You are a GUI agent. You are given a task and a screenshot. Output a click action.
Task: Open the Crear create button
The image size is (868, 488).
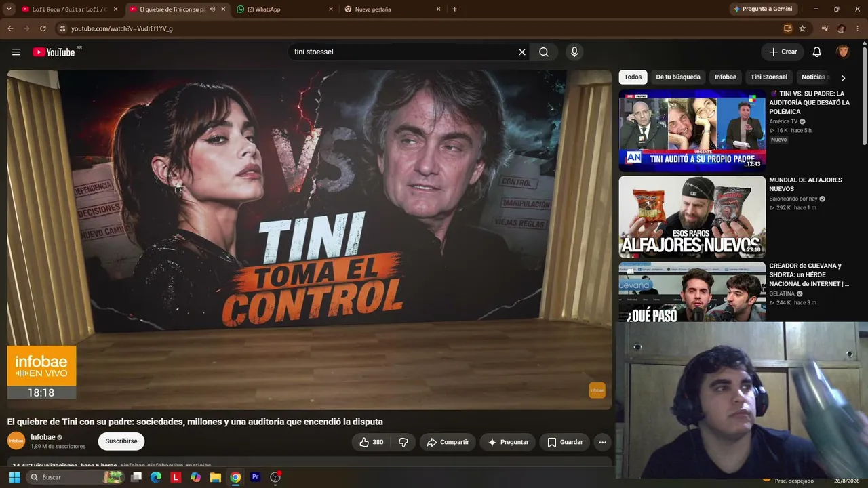783,52
